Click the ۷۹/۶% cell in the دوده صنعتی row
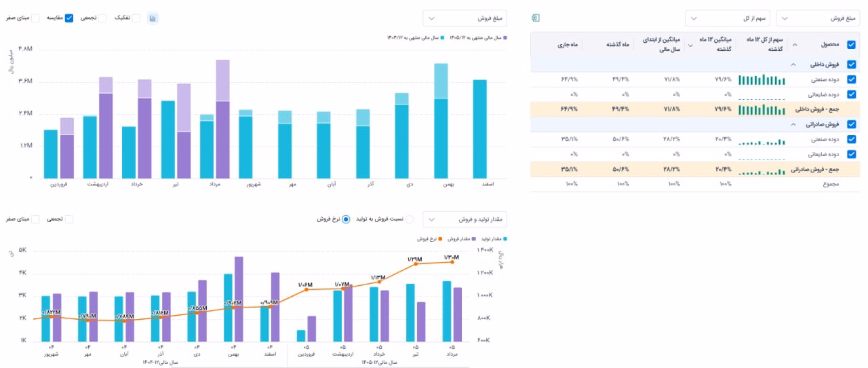 coord(722,79)
